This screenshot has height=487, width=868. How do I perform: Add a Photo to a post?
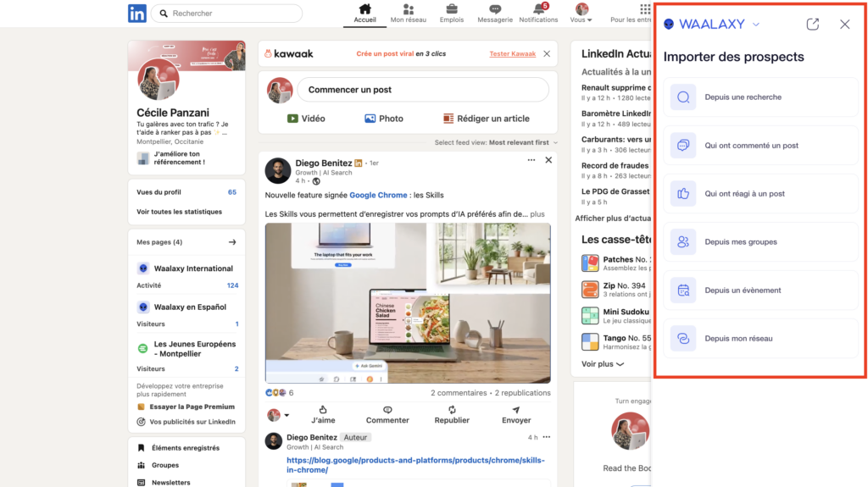point(384,119)
